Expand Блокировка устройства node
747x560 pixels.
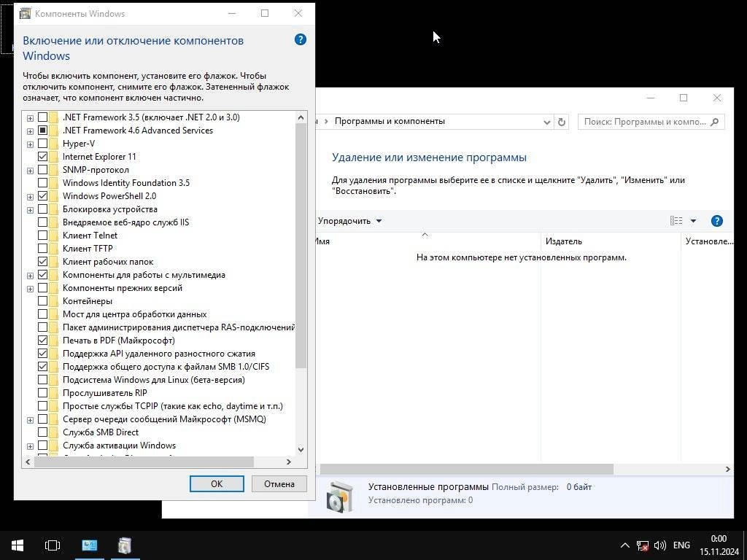click(30, 210)
